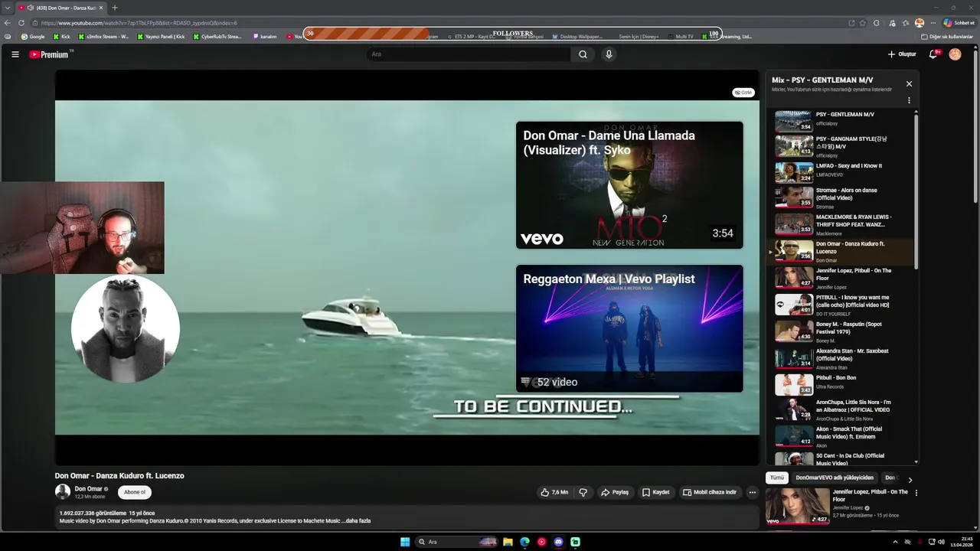Click the YouTube search input field
Screen dimensions: 980x551
click(x=469, y=54)
